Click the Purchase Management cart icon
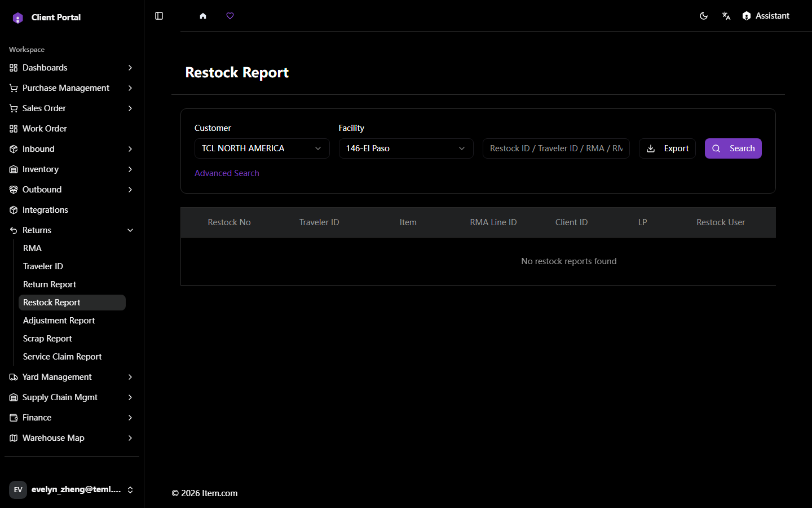The width and height of the screenshot is (812, 508). (x=14, y=88)
